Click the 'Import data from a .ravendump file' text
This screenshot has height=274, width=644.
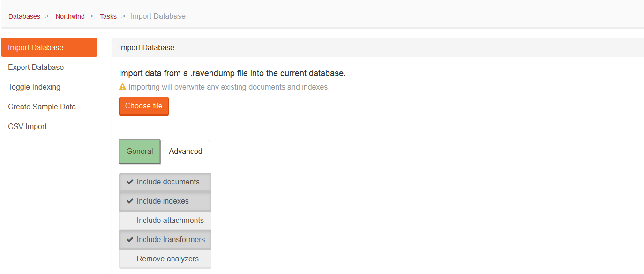232,73
